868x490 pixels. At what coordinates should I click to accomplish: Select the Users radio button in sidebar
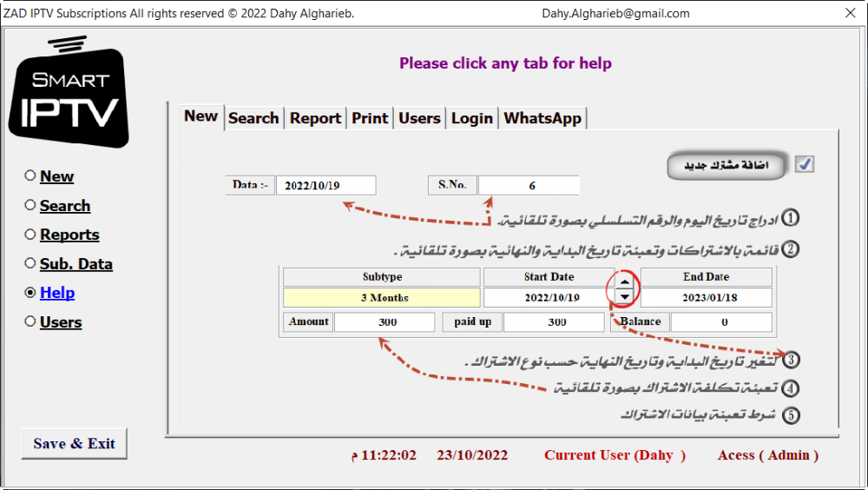(x=30, y=322)
